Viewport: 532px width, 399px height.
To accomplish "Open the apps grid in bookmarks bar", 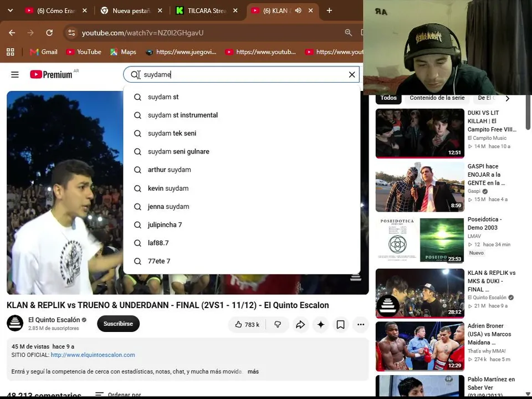I will coord(11,52).
